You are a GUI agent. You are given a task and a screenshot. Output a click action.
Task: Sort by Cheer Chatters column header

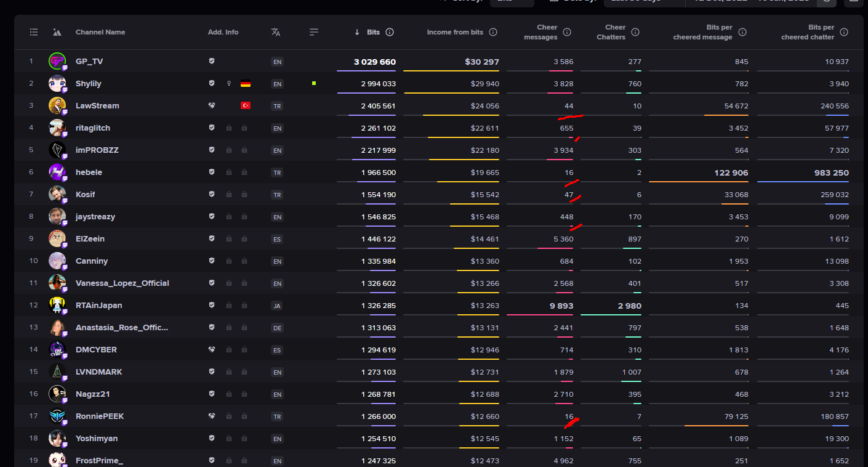(x=611, y=32)
